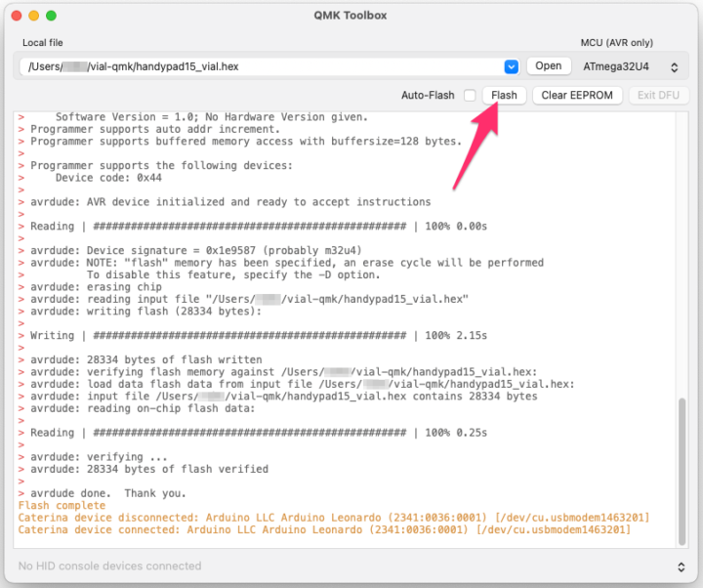Expand the local file history blue arrow
Screen dimensions: 703x588
tap(511, 66)
